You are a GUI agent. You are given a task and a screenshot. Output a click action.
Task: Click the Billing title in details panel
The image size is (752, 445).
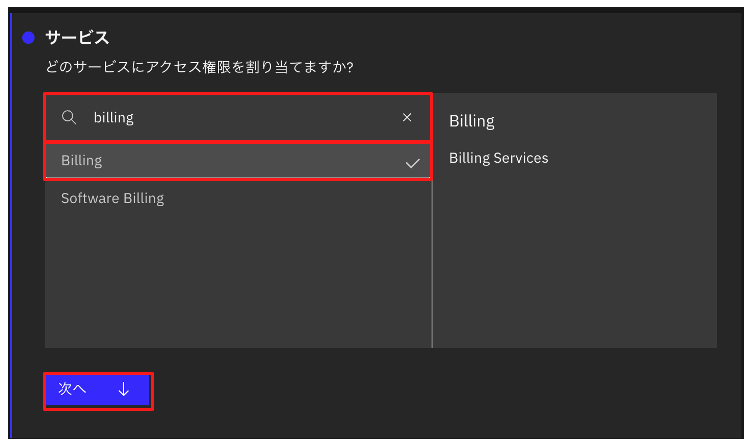472,121
